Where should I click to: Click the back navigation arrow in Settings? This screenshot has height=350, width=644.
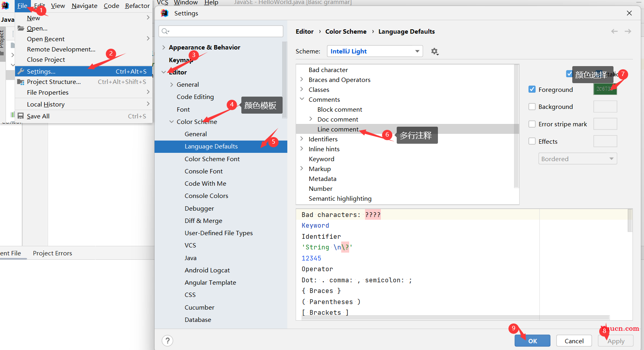click(614, 31)
